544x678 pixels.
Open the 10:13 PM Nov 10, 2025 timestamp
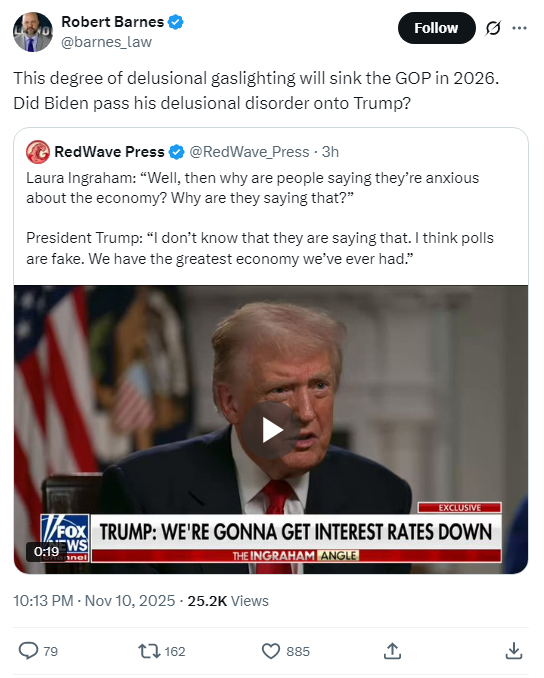[x=94, y=601]
